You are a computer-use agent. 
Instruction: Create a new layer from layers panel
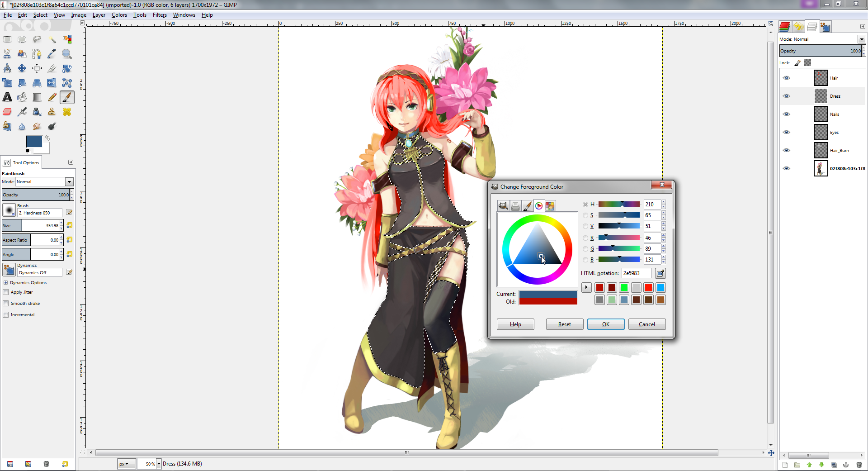point(785,465)
